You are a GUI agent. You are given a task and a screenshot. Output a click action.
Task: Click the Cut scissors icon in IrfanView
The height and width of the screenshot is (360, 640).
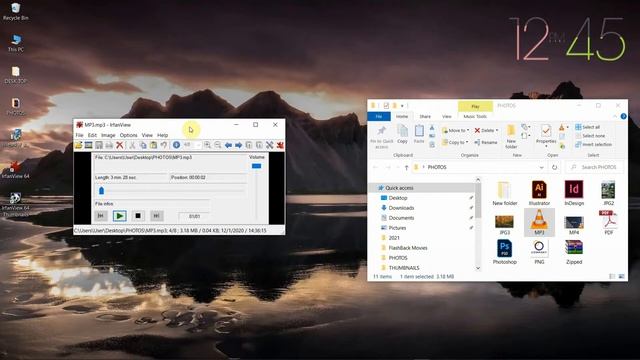pos(132,145)
